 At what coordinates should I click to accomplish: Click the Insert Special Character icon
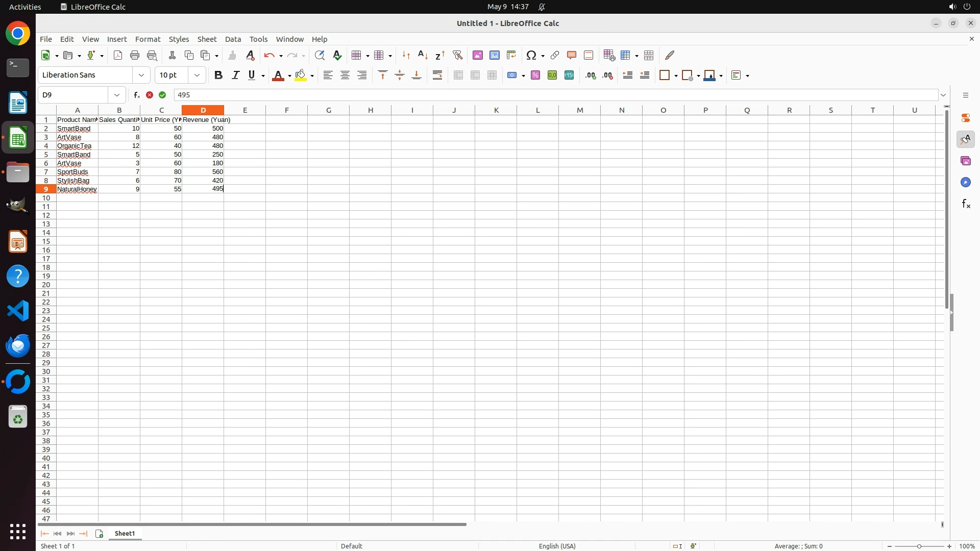tap(531, 55)
